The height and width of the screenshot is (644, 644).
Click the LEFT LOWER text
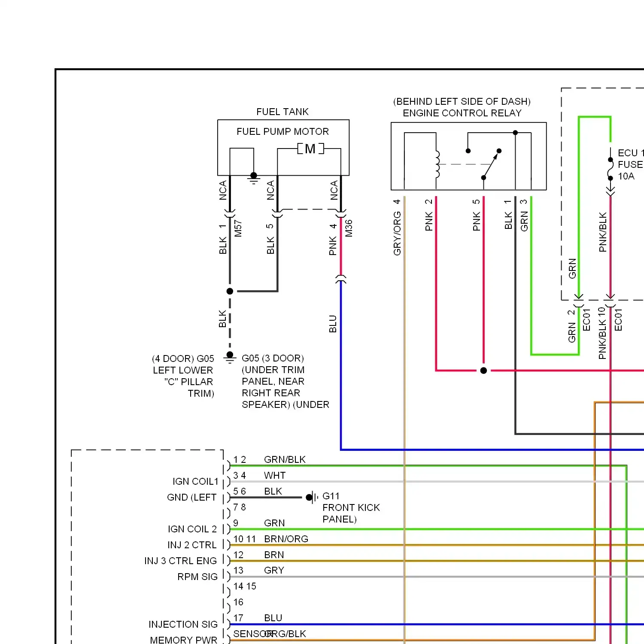point(183,370)
